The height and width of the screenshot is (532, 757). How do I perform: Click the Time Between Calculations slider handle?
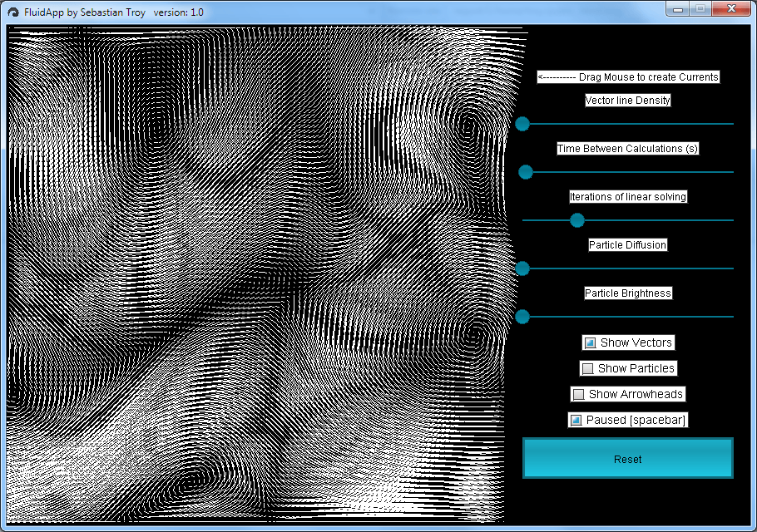pos(526,172)
